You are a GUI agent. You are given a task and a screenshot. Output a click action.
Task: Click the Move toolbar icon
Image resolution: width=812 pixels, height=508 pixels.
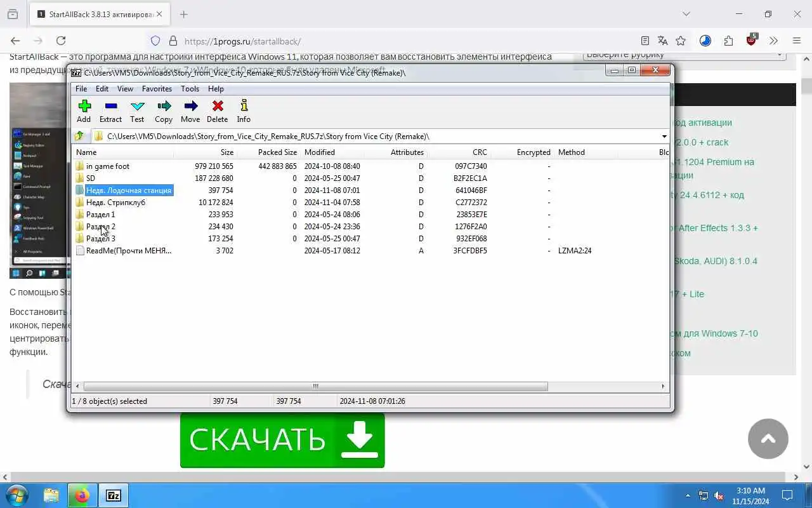tap(190, 111)
